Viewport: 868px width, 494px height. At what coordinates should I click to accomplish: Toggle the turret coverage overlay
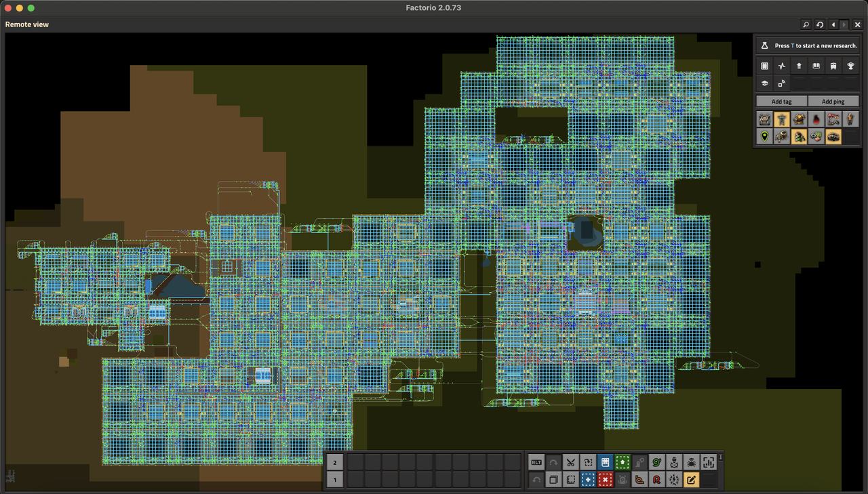pos(800,119)
